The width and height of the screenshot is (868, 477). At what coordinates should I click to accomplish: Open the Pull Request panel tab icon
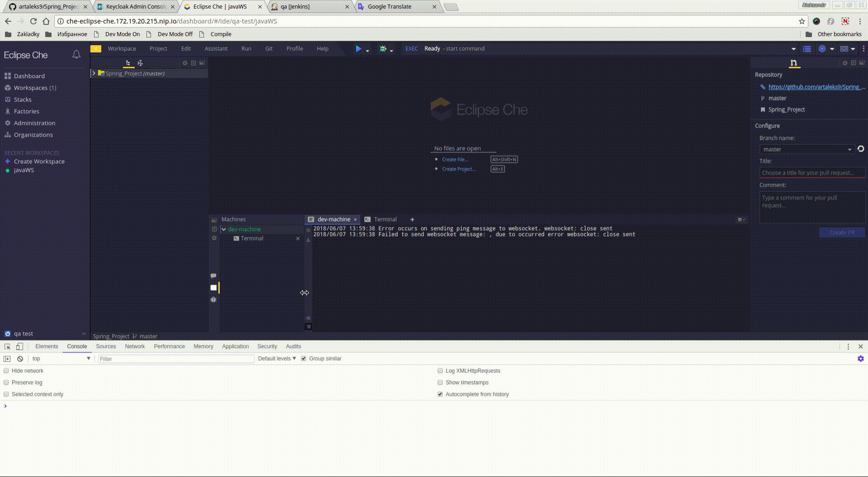(x=794, y=63)
